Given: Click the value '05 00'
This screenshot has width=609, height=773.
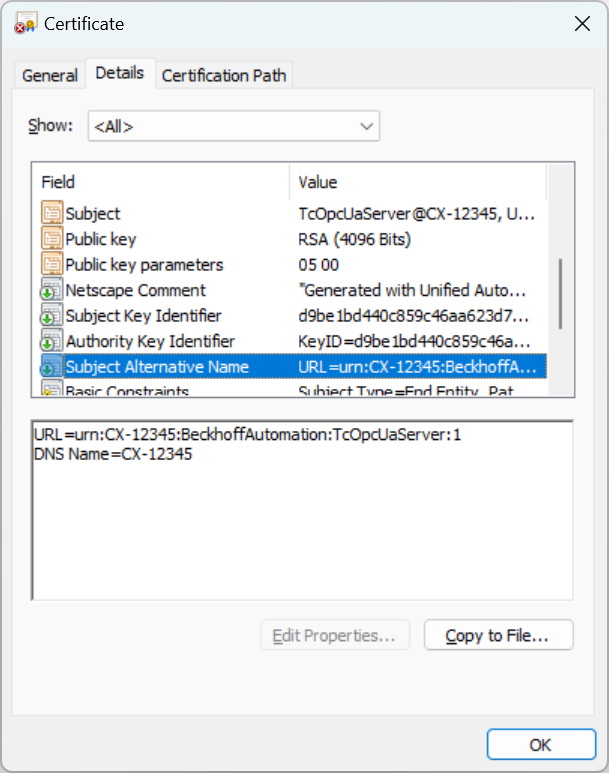Looking at the screenshot, I should (x=319, y=265).
